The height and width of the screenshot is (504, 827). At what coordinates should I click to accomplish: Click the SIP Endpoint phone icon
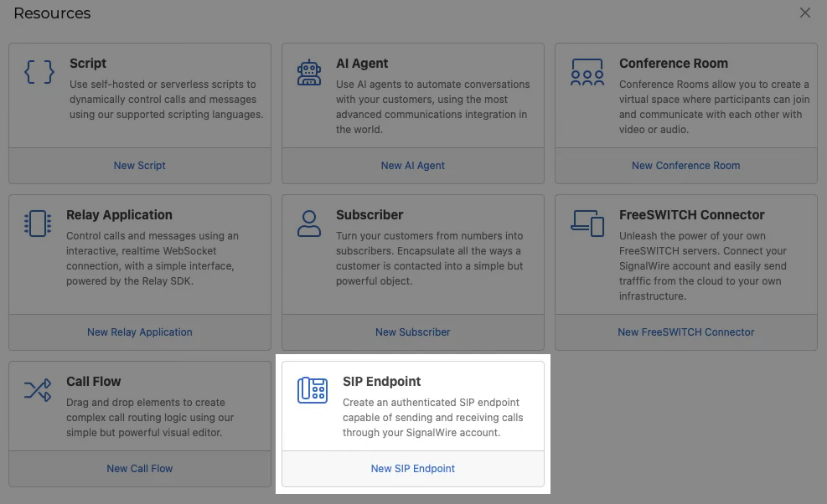312,389
